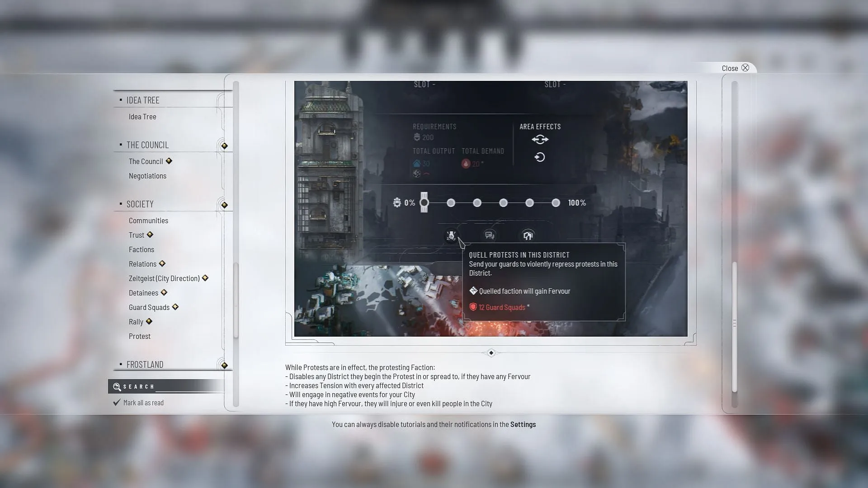Select the evacuate/transport district icon
This screenshot has height=488, width=868.
pos(528,235)
